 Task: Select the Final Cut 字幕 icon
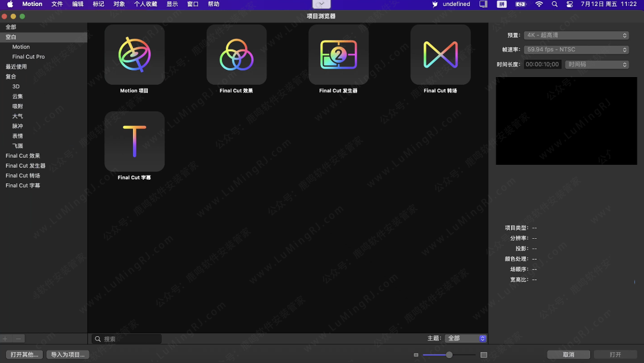pos(134,141)
